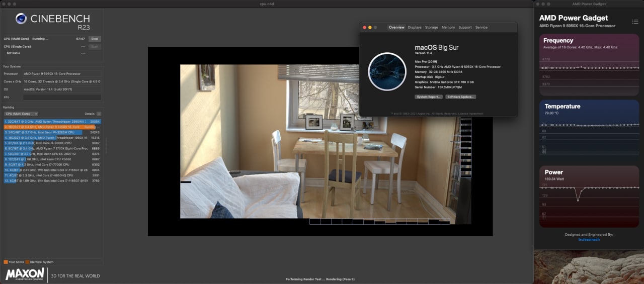
Task: Open the trulyspinach link
Action: (589, 239)
